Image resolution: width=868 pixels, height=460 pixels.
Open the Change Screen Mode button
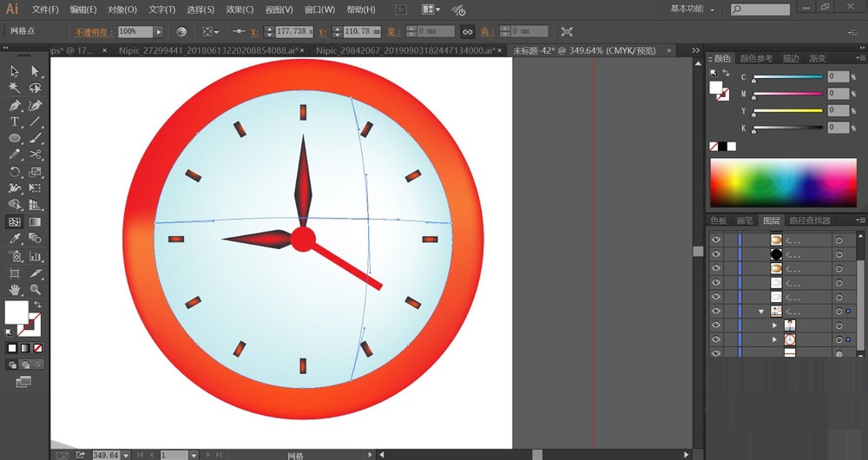pyautogui.click(x=23, y=382)
